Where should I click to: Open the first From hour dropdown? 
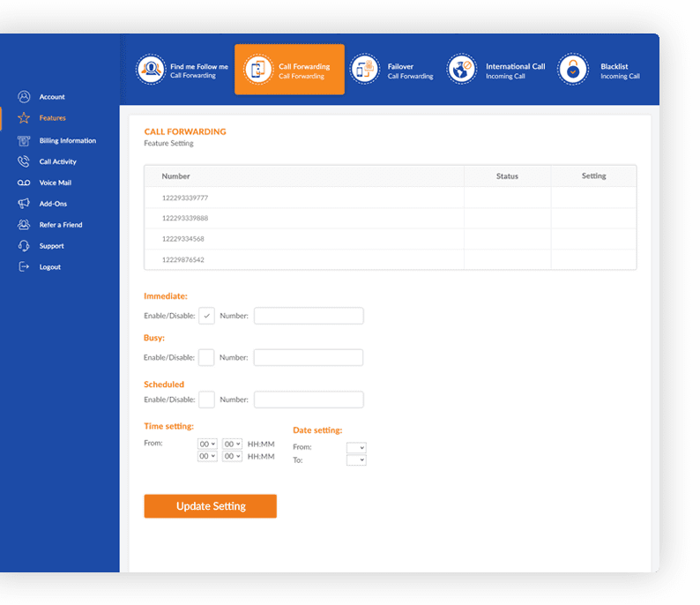click(x=207, y=444)
